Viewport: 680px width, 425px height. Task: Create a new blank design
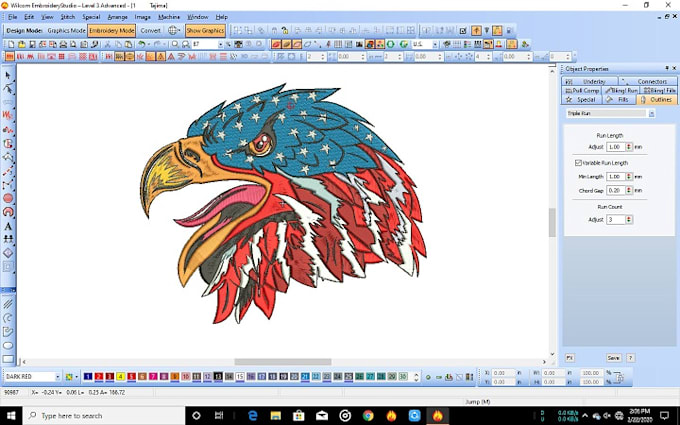point(11,44)
